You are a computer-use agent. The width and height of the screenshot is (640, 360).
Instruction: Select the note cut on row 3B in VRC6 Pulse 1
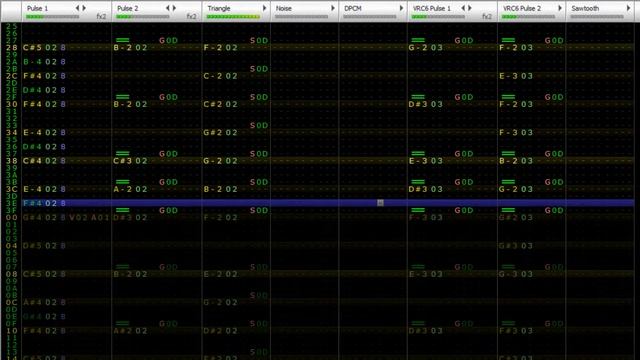tap(418, 182)
